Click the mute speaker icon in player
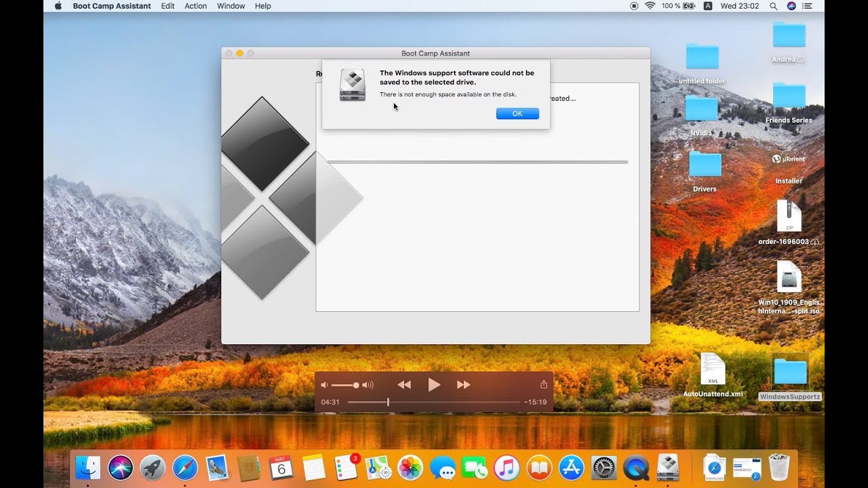This screenshot has width=868, height=488. [x=324, y=385]
